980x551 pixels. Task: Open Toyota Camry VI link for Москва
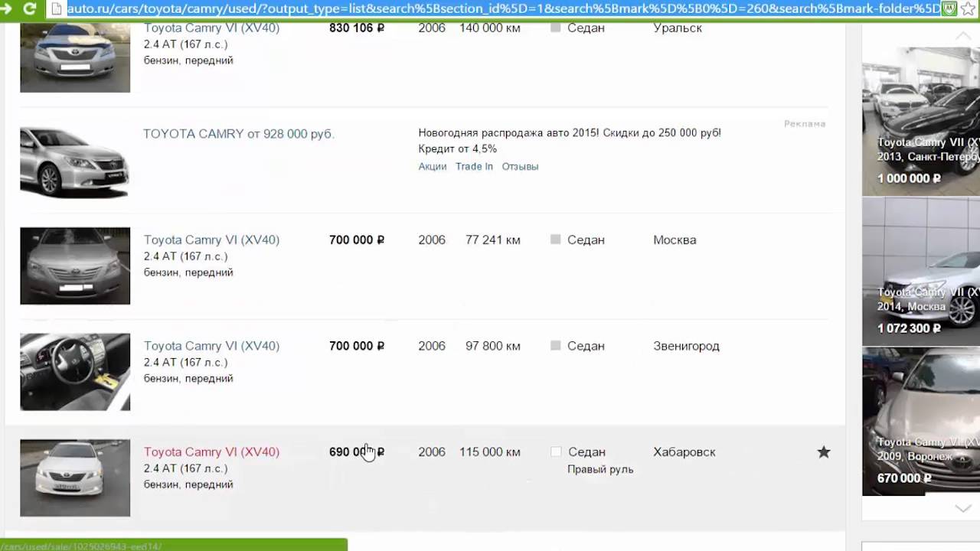coord(211,240)
